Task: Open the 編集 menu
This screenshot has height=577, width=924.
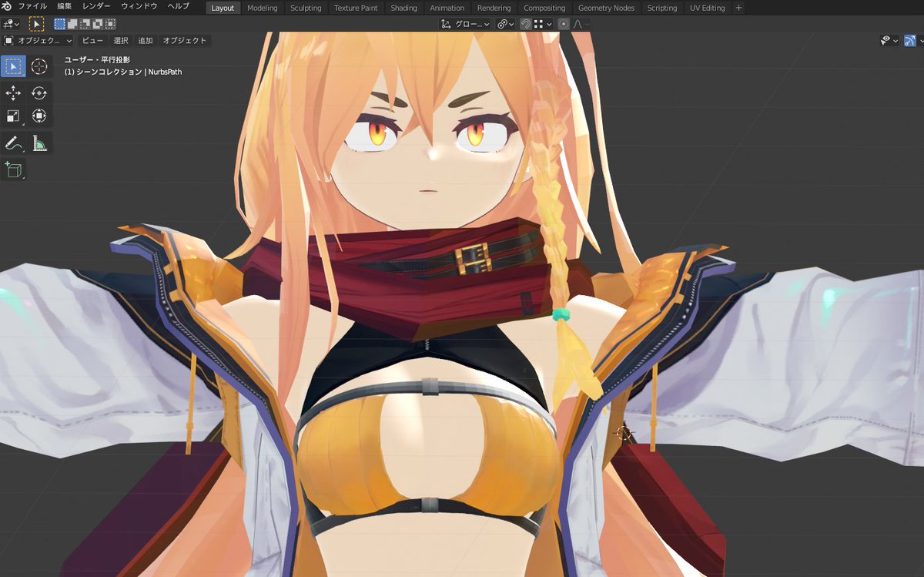Action: pos(65,7)
